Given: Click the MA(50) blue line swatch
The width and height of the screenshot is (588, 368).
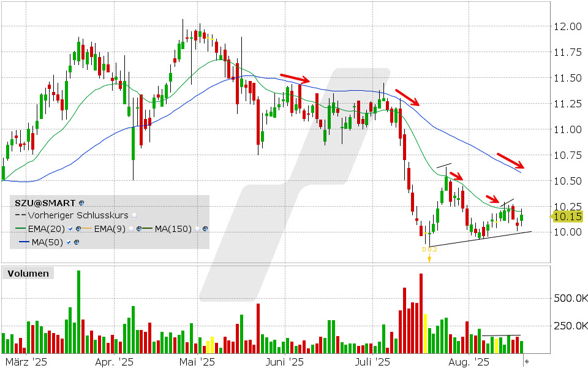Looking at the screenshot, I should 24,242.
